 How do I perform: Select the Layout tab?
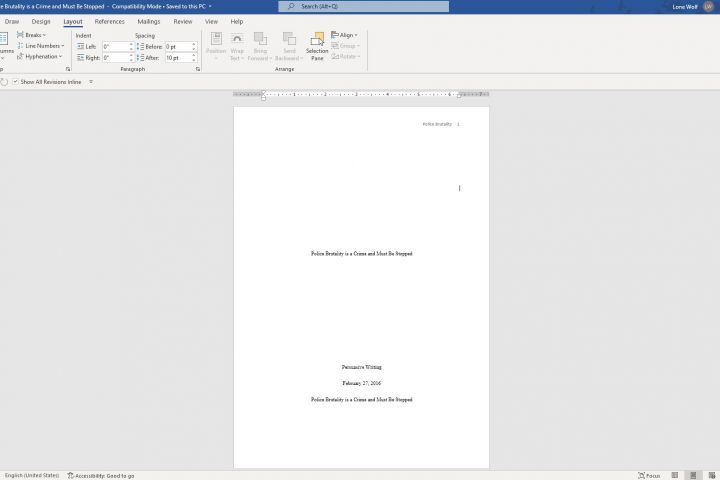(x=73, y=22)
